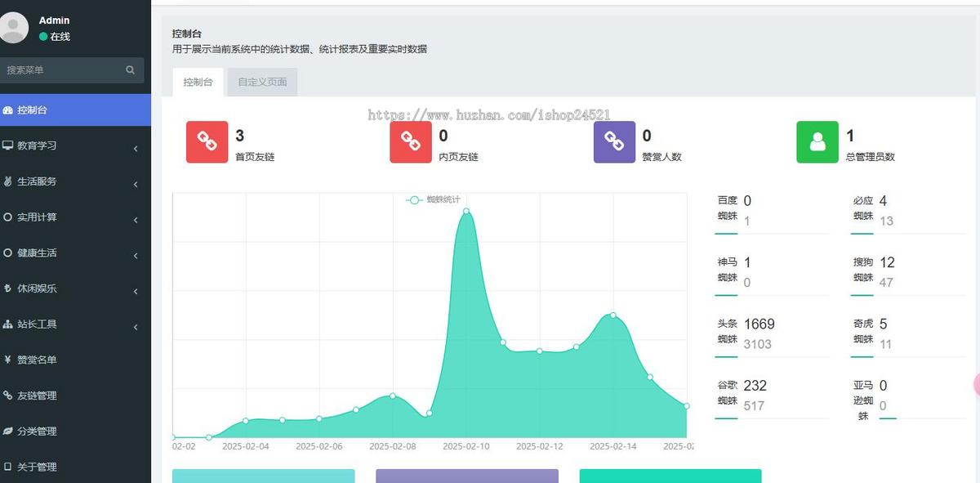Expand the 教育学习 menu arrow
980x483 pixels.
136,149
